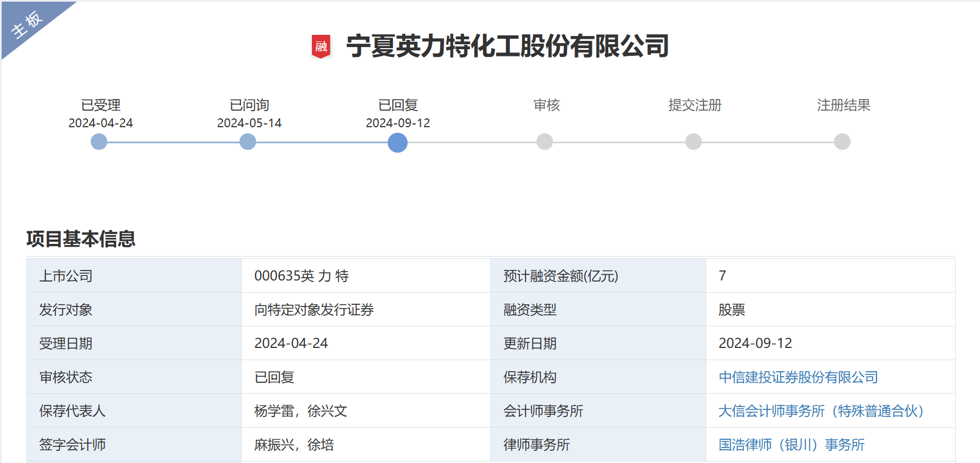Click the value 杨学雷, 徐兴文
This screenshot has width=980, height=463.
[x=301, y=411]
